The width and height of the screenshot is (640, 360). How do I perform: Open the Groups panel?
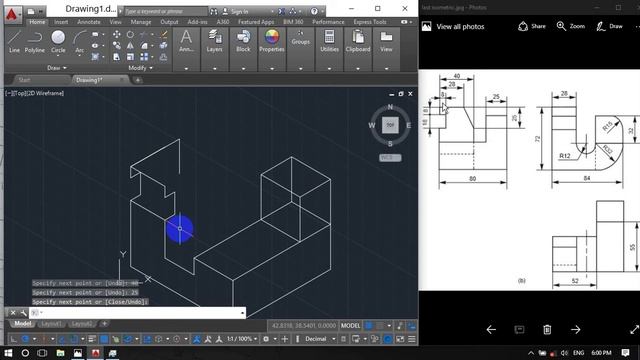(300, 38)
